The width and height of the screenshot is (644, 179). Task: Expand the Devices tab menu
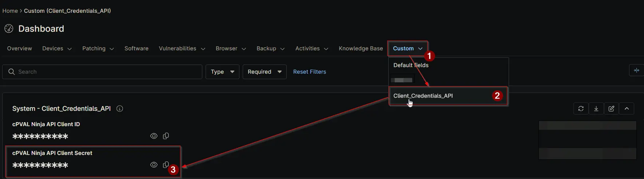coord(57,48)
